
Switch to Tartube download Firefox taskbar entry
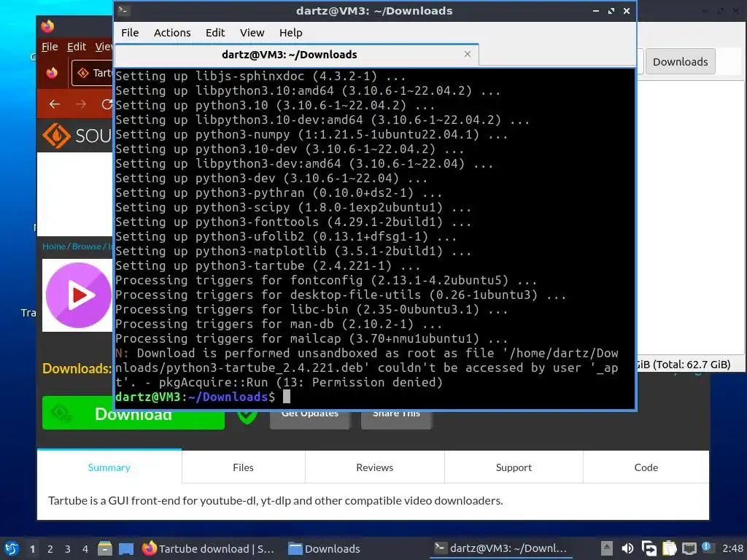[209, 548]
